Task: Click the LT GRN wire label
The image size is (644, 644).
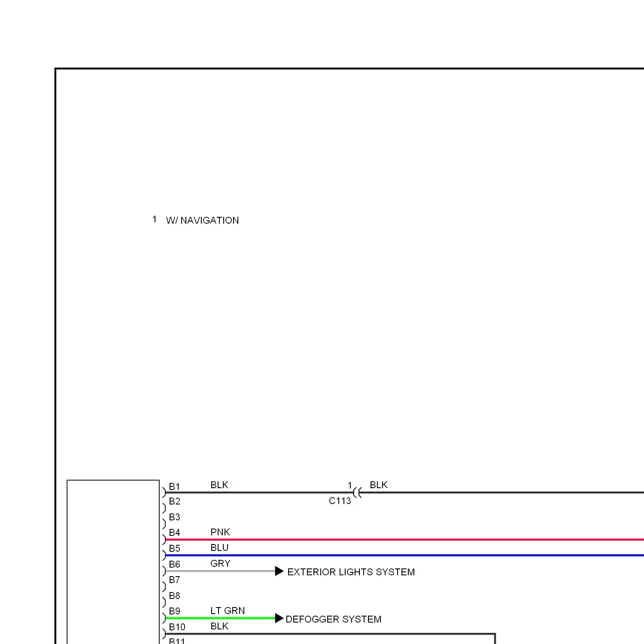Action: (x=228, y=611)
